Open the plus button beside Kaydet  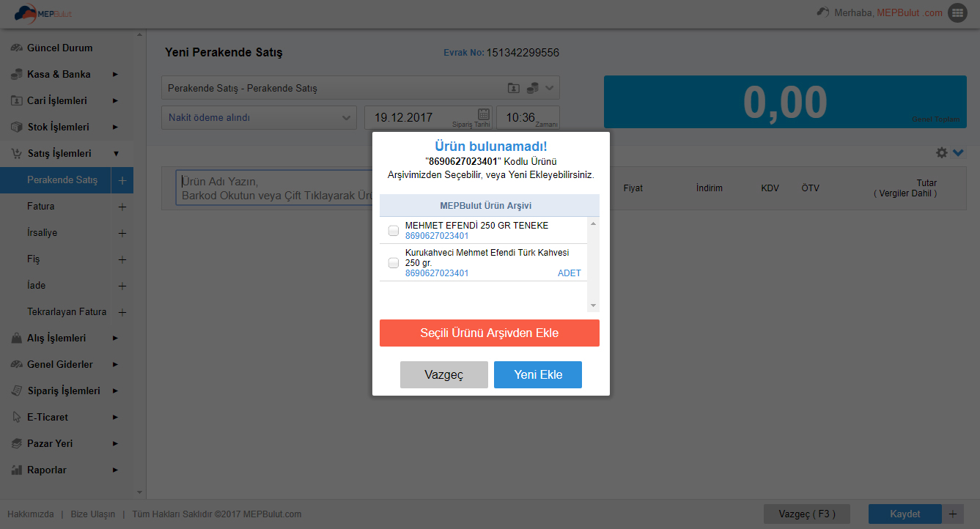tap(953, 514)
